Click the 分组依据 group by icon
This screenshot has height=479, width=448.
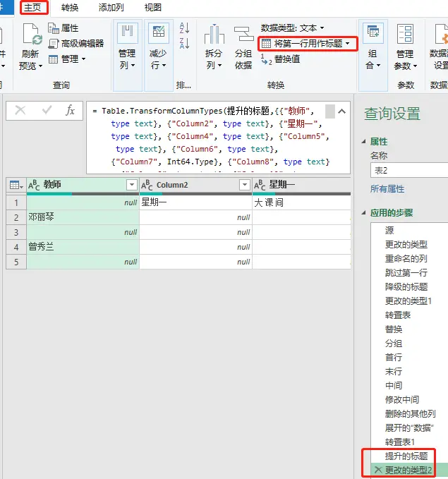coord(243,34)
